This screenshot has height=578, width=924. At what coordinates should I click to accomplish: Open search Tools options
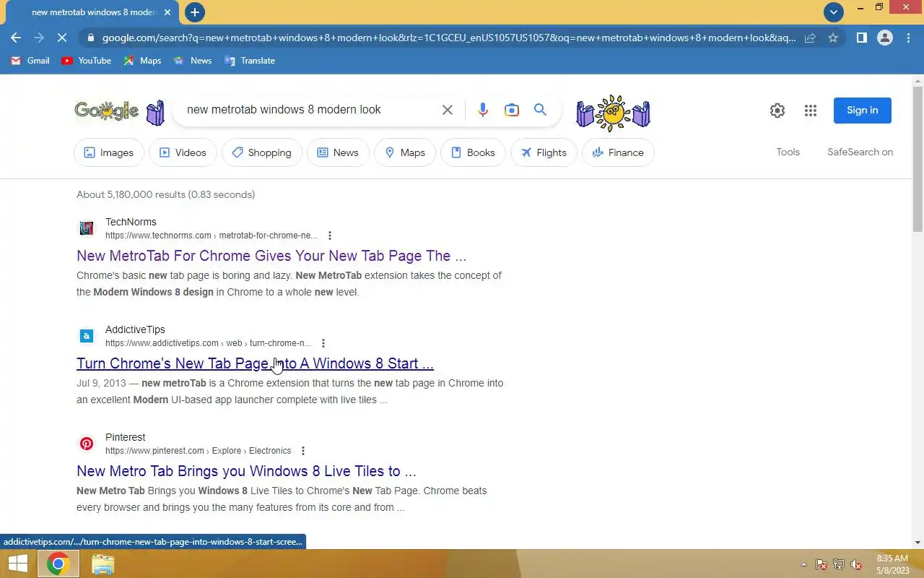point(788,152)
